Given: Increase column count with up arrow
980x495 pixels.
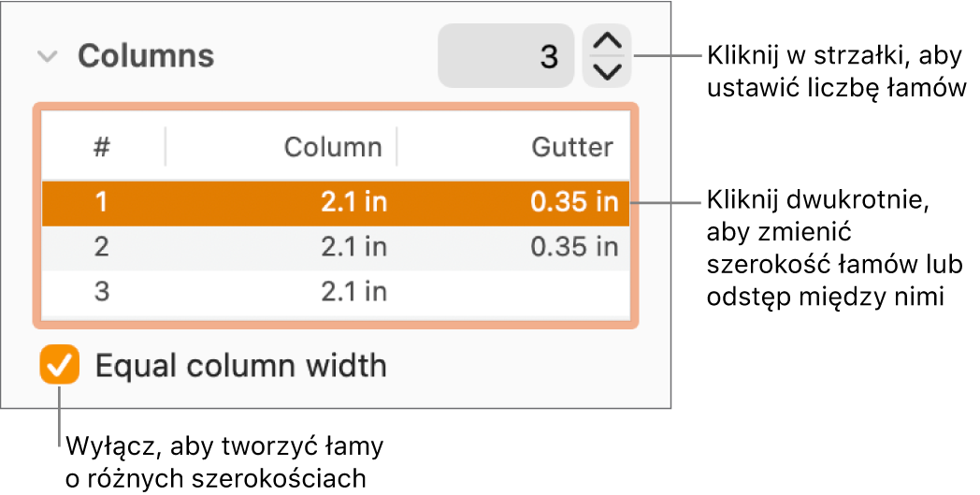Looking at the screenshot, I should [607, 42].
